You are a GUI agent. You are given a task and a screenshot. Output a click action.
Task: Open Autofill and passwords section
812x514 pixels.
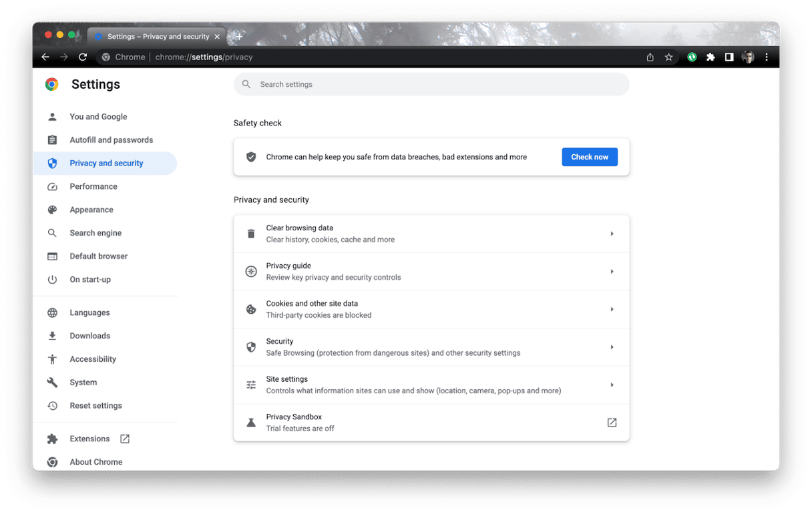(x=111, y=140)
